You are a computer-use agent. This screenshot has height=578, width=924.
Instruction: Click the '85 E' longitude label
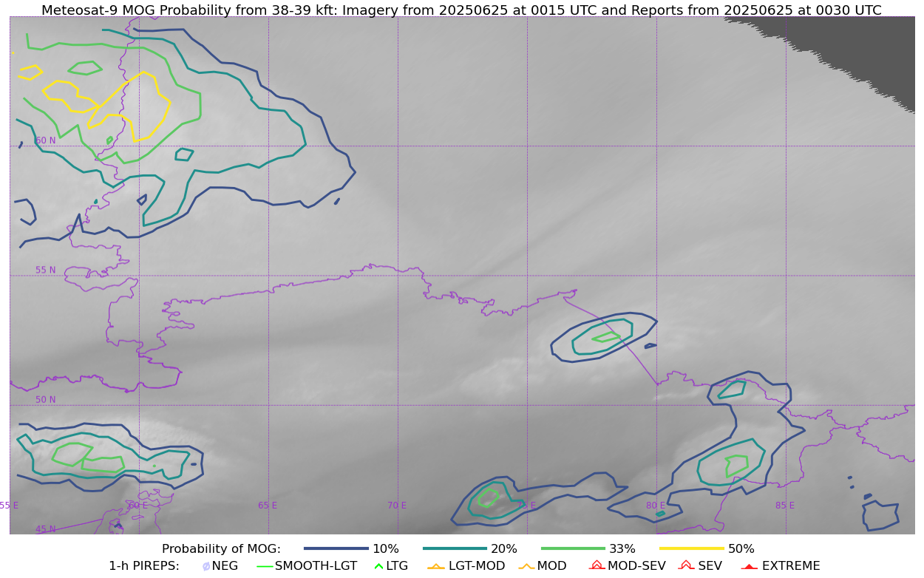785,506
